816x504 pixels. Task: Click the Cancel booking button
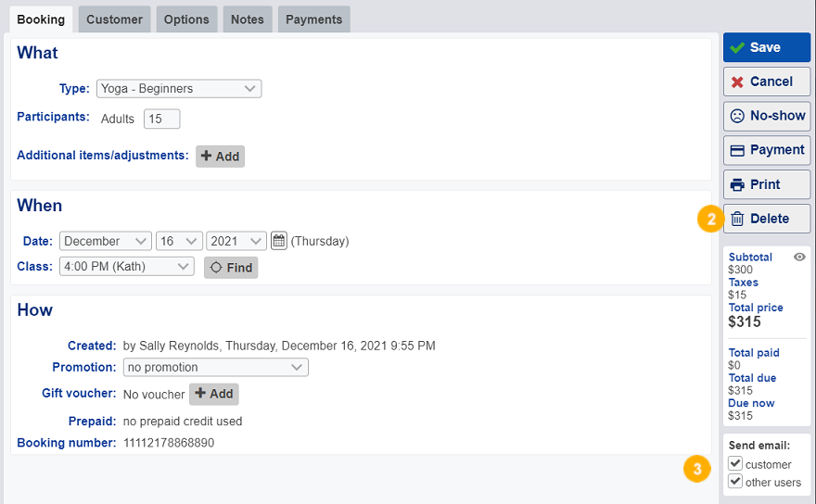767,82
